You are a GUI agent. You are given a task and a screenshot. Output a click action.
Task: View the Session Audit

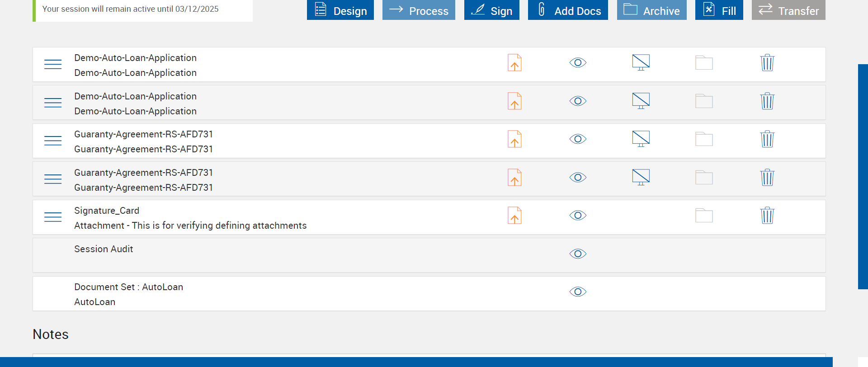point(578,254)
